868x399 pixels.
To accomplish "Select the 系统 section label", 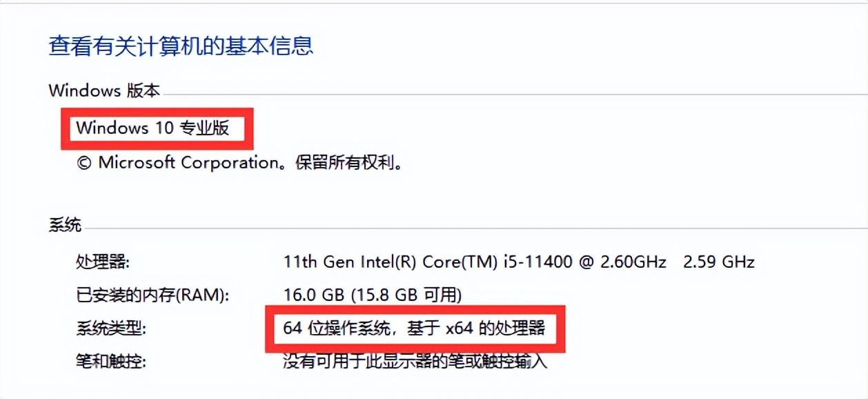I will [65, 224].
